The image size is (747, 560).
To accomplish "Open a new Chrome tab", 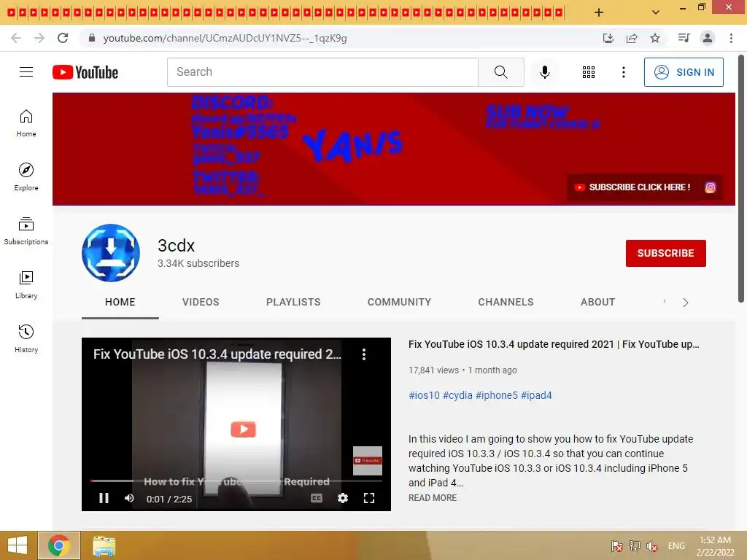I will [x=599, y=12].
